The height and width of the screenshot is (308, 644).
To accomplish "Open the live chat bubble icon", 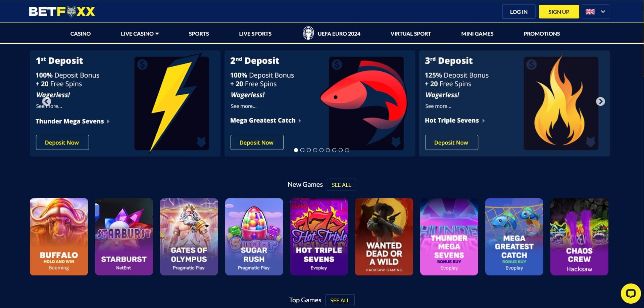I will [x=631, y=293].
